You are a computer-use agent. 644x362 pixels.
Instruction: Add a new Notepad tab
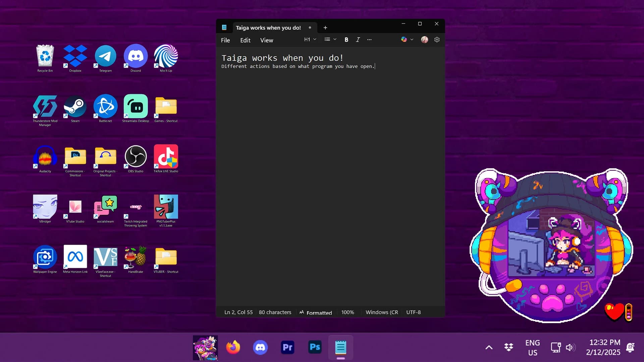[325, 28]
